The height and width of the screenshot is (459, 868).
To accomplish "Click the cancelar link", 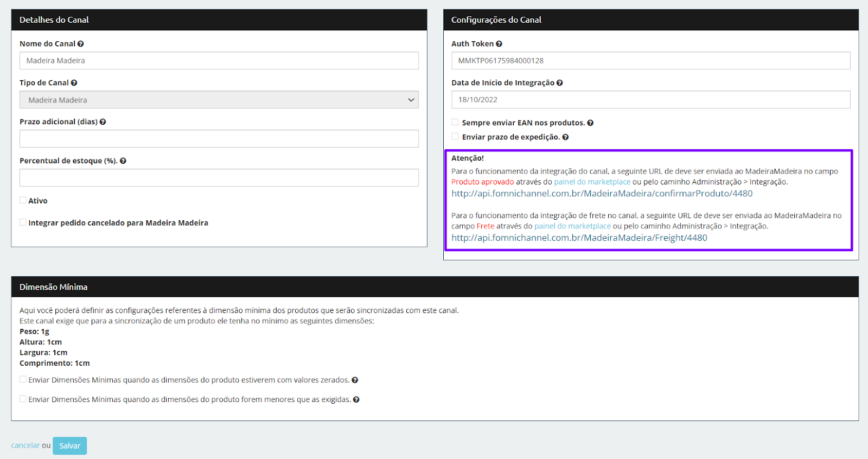I will [x=25, y=445].
